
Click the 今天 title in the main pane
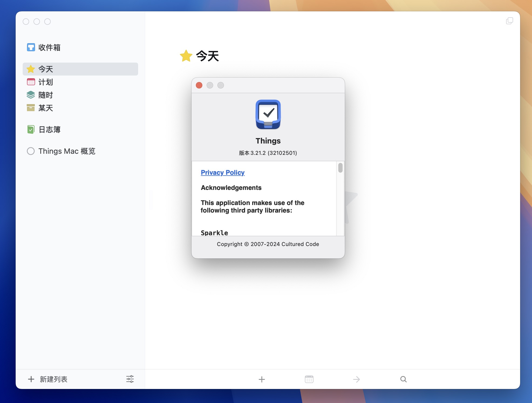coord(207,56)
